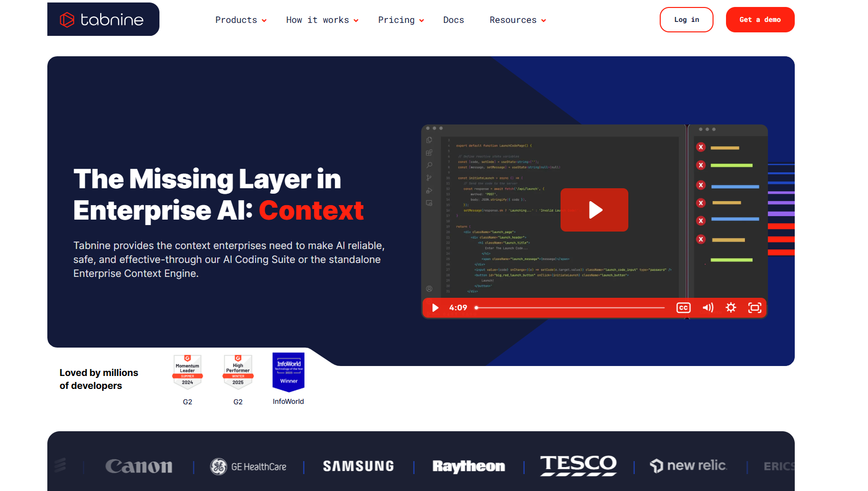Click the InfoWorld Winner badge
This screenshot has height=491, width=868.
(x=289, y=372)
